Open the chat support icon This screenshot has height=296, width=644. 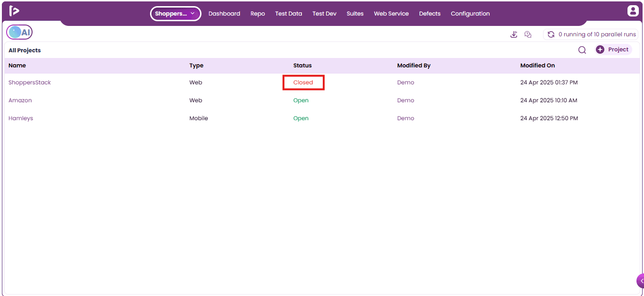click(x=528, y=34)
